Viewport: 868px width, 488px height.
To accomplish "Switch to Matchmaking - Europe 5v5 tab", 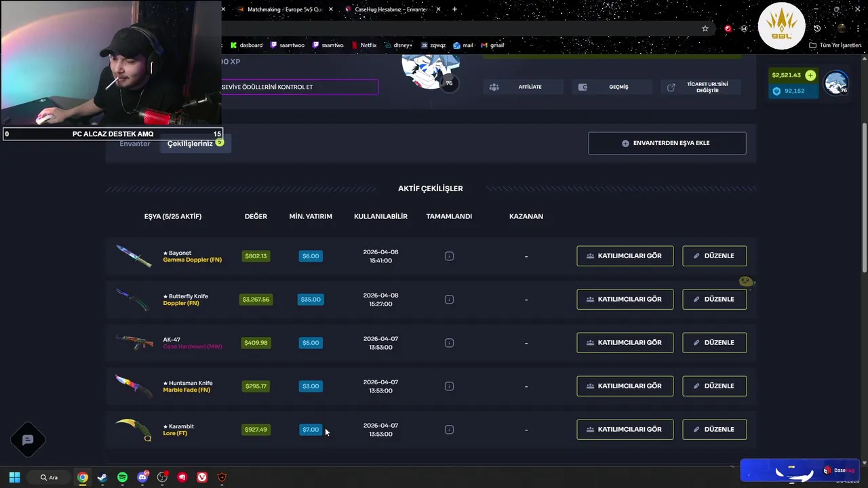I will (x=285, y=9).
